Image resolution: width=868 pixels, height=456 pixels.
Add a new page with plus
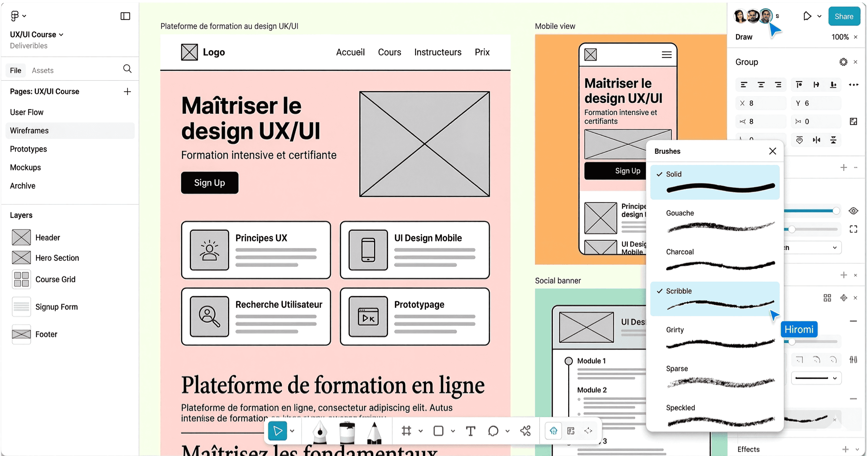point(127,92)
